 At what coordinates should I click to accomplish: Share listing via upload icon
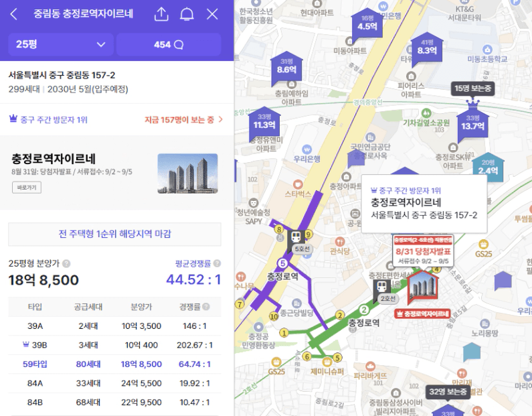tap(161, 14)
